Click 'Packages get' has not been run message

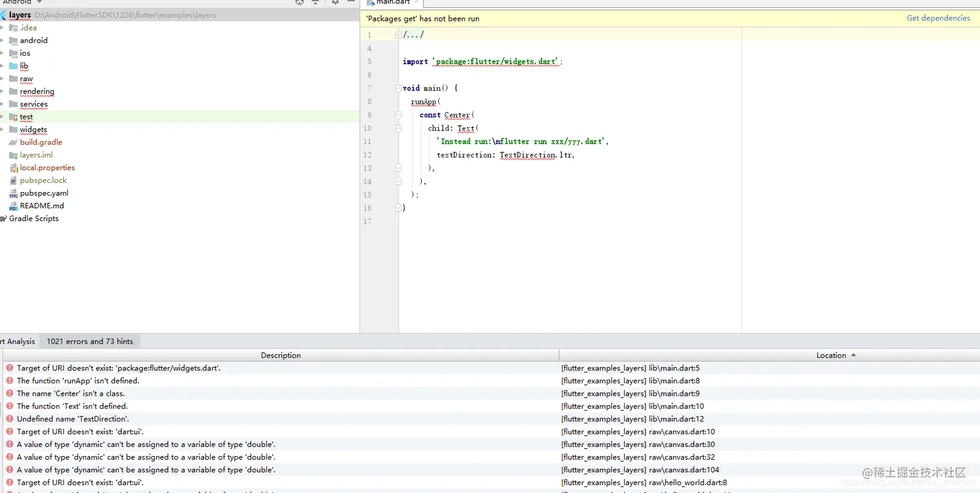(423, 19)
